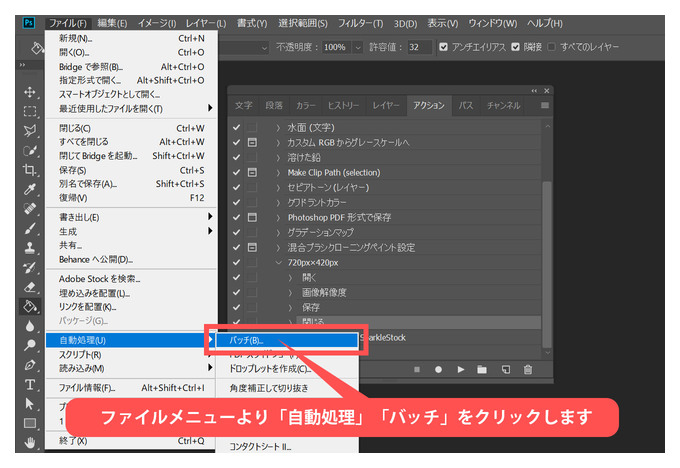
Task: Click Adobe Stock を検索 menu entry
Action: pyautogui.click(x=131, y=278)
